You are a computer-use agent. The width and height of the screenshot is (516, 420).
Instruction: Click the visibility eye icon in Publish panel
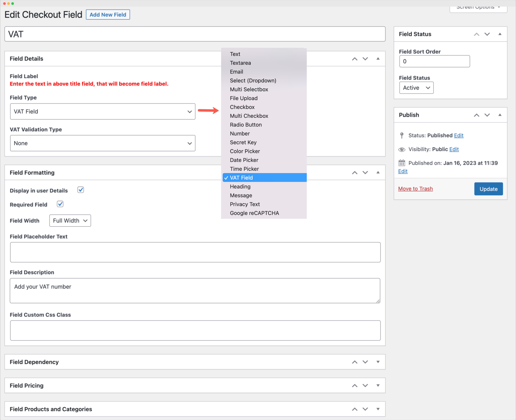(x=402, y=149)
